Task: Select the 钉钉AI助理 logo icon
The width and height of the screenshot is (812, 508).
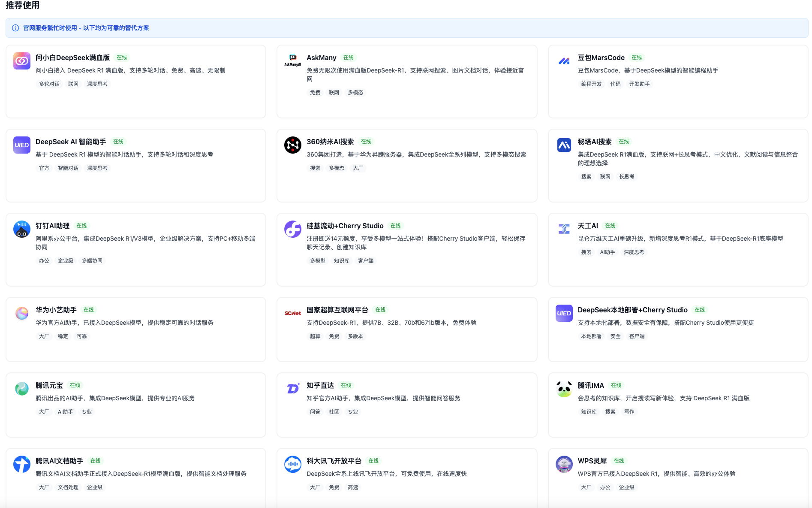Action: tap(22, 229)
